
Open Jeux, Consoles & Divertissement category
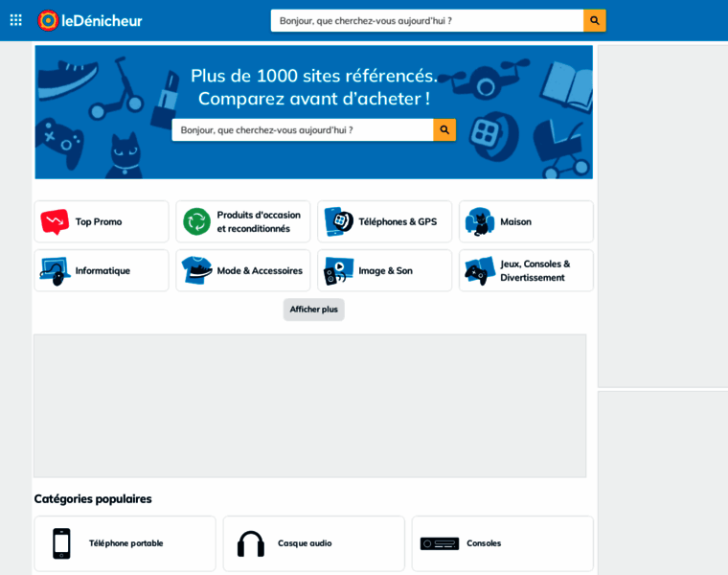click(x=527, y=270)
